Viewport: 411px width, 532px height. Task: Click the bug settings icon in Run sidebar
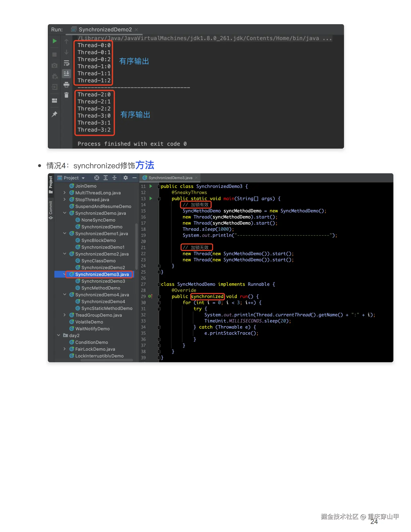point(54,76)
